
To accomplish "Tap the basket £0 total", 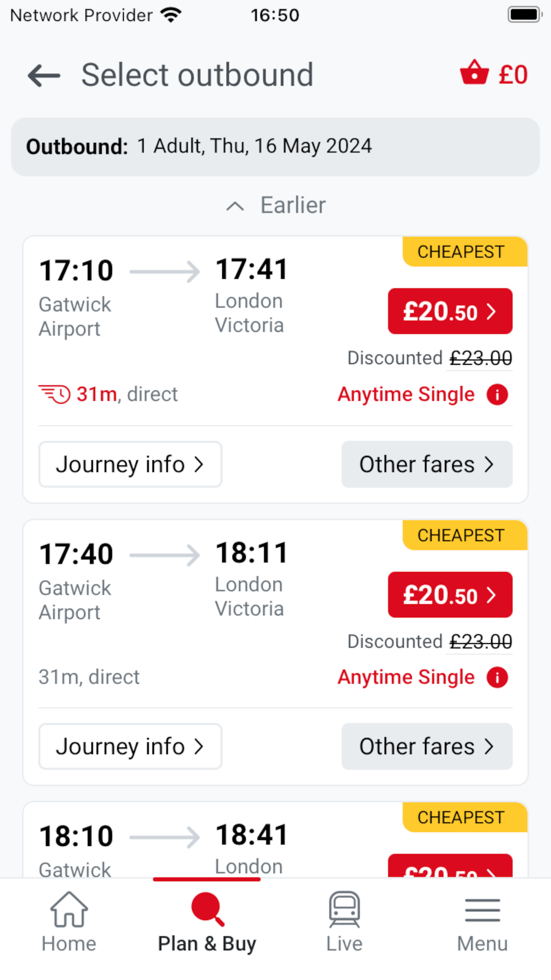I will [x=513, y=75].
